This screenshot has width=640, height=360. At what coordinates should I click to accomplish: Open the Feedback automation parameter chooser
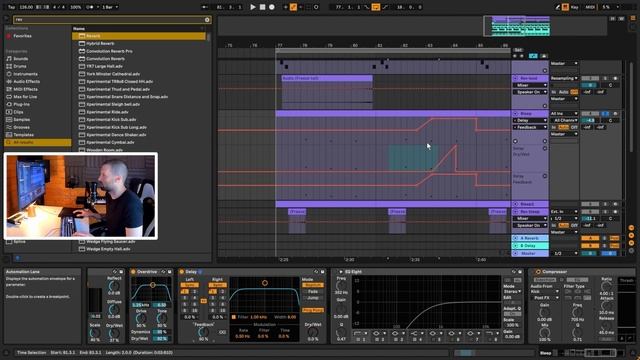(530, 127)
